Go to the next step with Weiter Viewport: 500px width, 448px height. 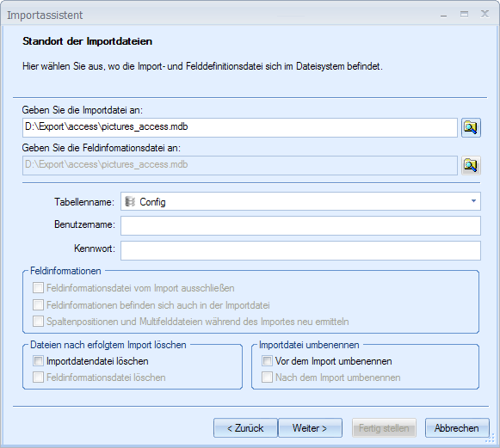click(x=310, y=428)
